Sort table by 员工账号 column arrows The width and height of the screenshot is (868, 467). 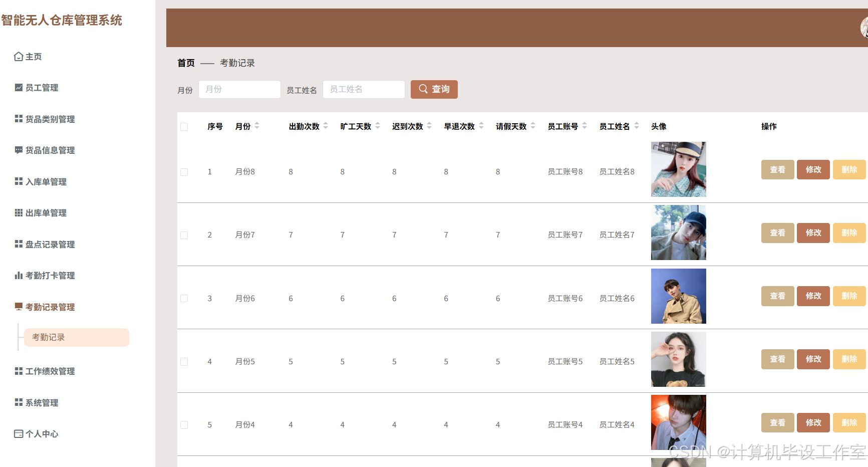point(585,126)
